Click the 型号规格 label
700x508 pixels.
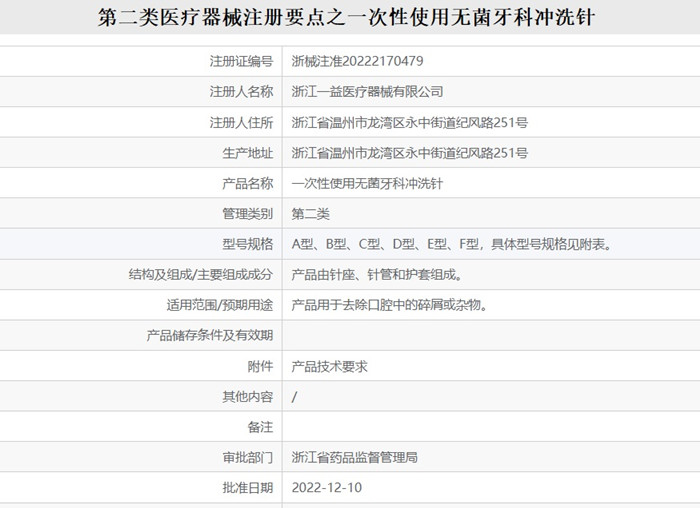pyautogui.click(x=248, y=244)
